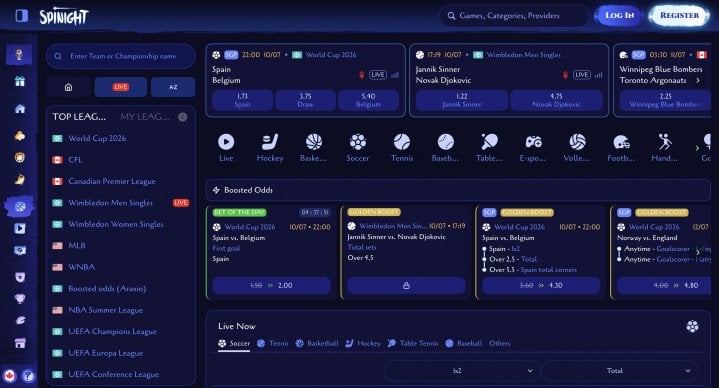The width and height of the screenshot is (719, 388).
Task: Open the gift box promotions icon
Action: 20,82
